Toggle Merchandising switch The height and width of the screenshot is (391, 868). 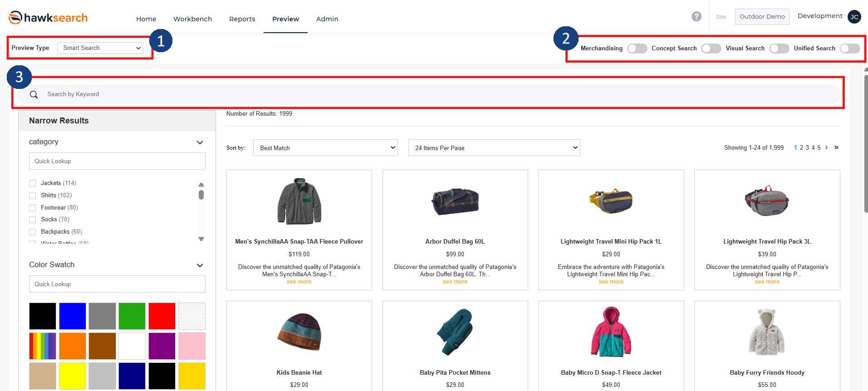tap(637, 49)
